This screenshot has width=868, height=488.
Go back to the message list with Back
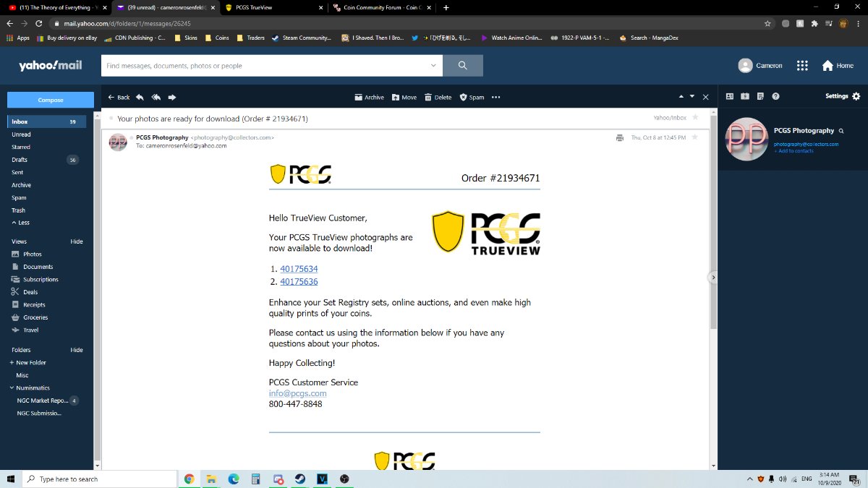coord(119,97)
